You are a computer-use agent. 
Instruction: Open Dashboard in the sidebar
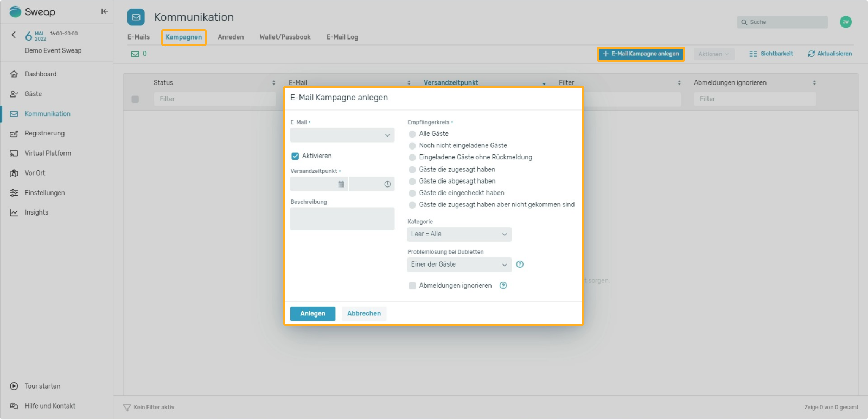41,74
